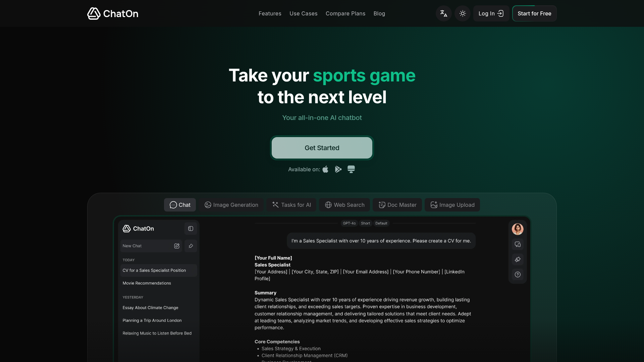Click the Log In button
This screenshot has height=362, width=644.
click(x=491, y=13)
